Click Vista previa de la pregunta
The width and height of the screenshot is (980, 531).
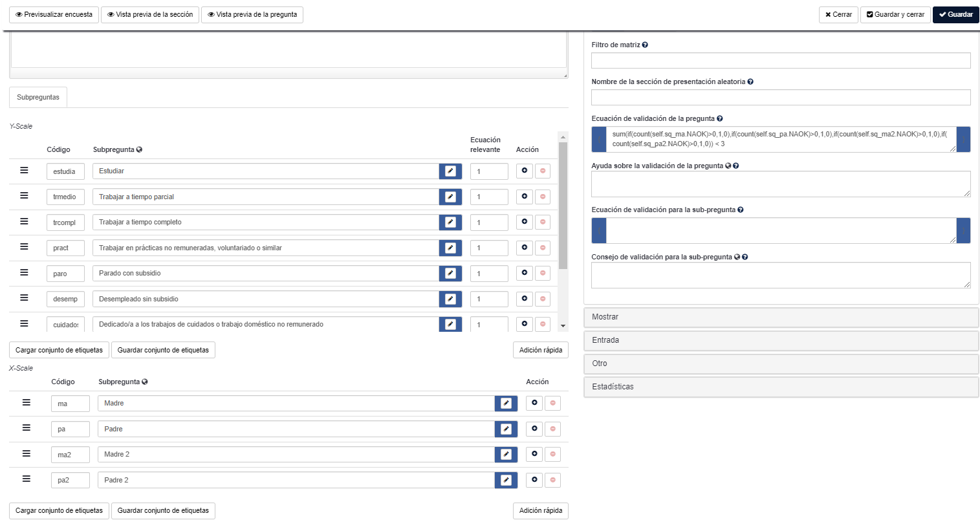coord(252,15)
